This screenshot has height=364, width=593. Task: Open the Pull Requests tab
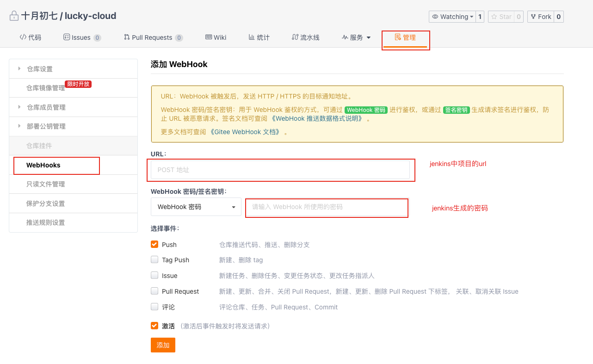[x=153, y=37]
